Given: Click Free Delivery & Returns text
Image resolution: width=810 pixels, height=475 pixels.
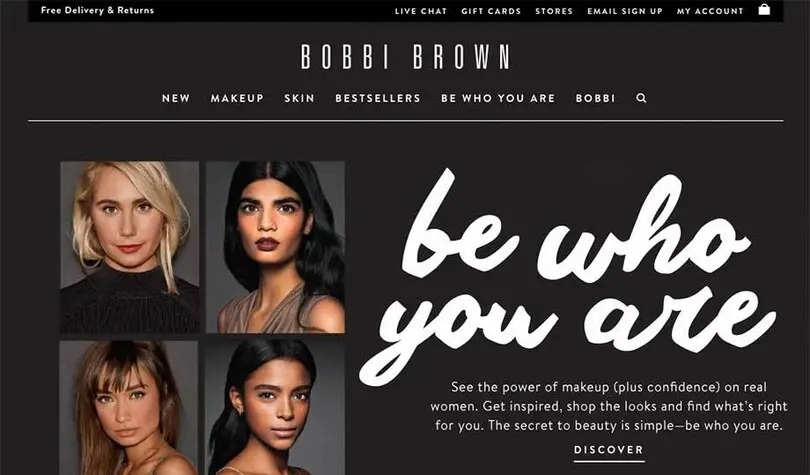Looking at the screenshot, I should tap(97, 10).
